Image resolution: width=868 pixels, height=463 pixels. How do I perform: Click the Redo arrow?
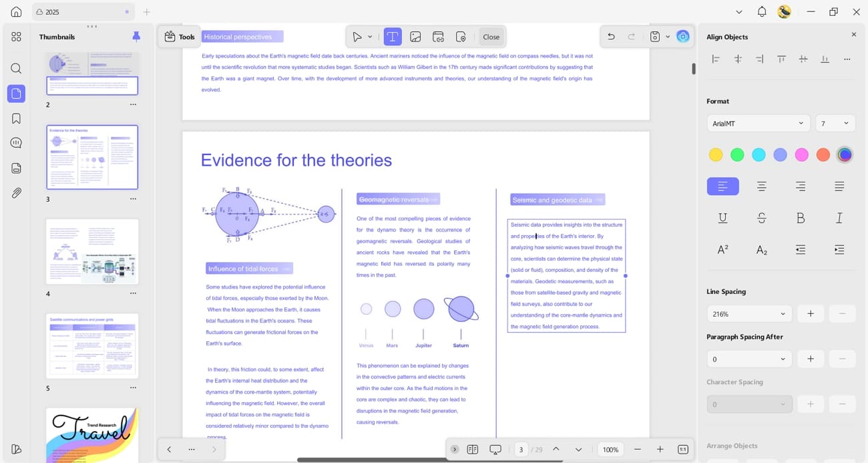(632, 37)
